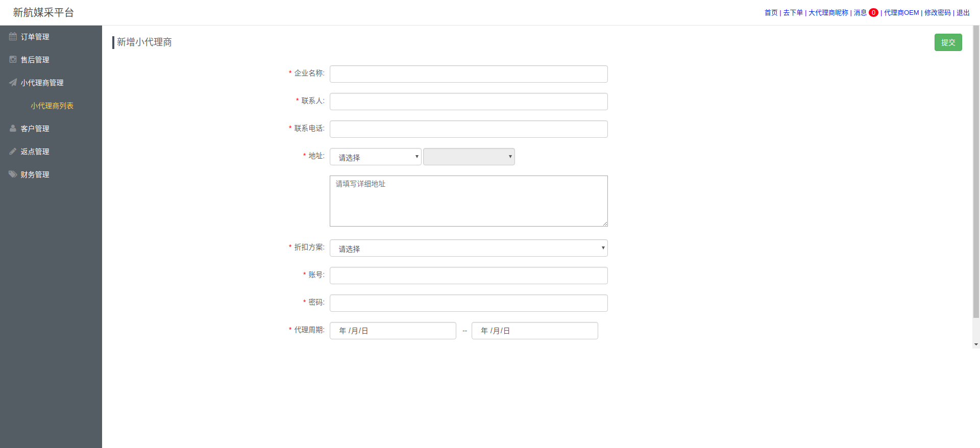Click 修改密码 in the top bar
The height and width of the screenshot is (448, 980).
tap(937, 13)
